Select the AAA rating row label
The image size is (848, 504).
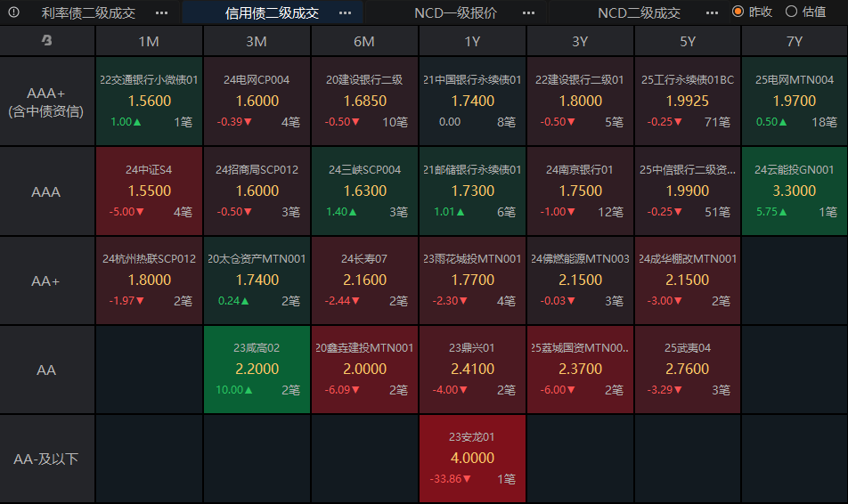47,191
